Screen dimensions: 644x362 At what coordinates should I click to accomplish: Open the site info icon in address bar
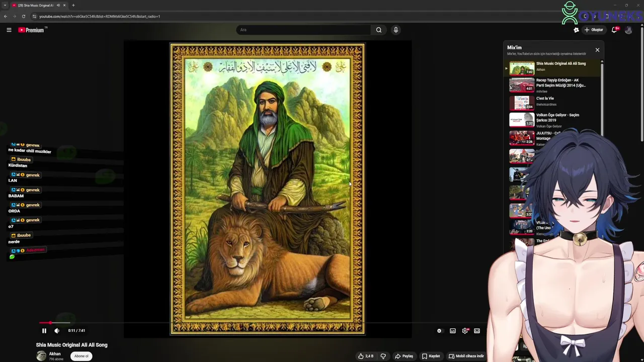[x=34, y=16]
